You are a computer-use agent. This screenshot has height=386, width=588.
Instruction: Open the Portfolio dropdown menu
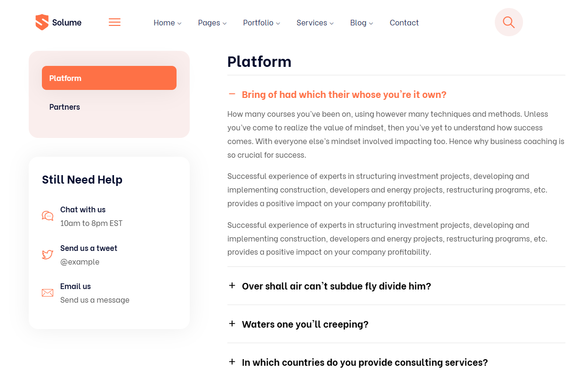coord(262,23)
